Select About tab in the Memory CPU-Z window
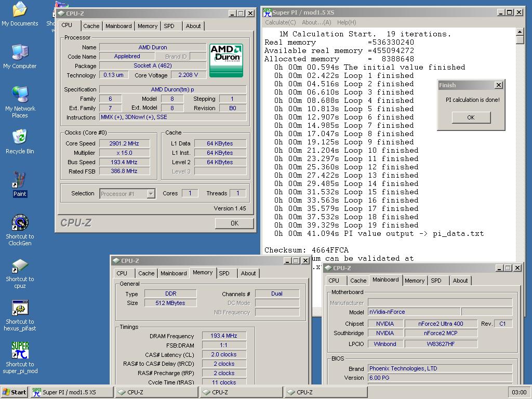 [248, 273]
